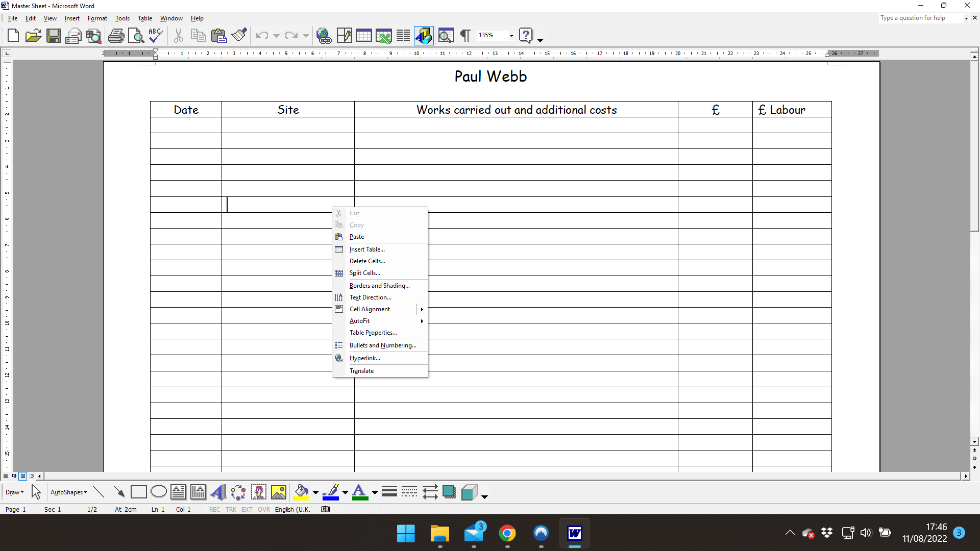
Task: Open the Font Color dropdown arrow
Action: [375, 492]
